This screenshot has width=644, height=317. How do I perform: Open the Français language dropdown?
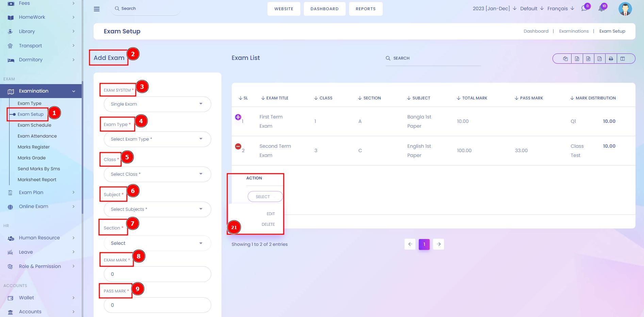click(561, 9)
